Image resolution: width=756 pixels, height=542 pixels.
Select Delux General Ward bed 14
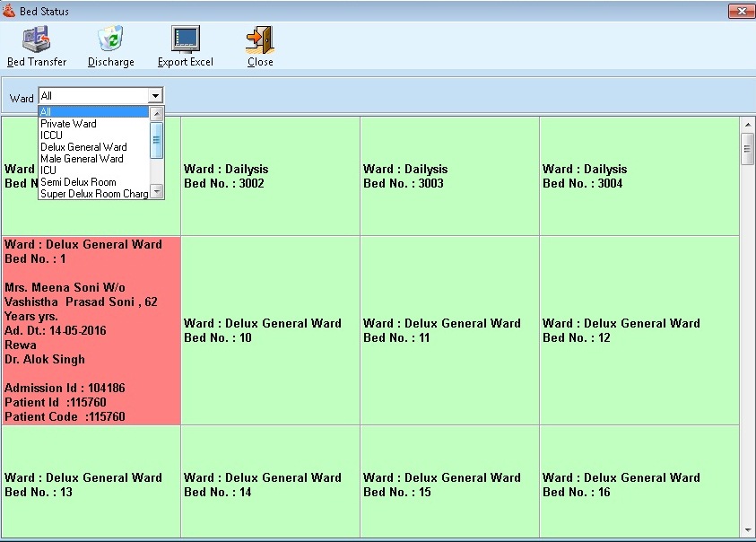270,485
